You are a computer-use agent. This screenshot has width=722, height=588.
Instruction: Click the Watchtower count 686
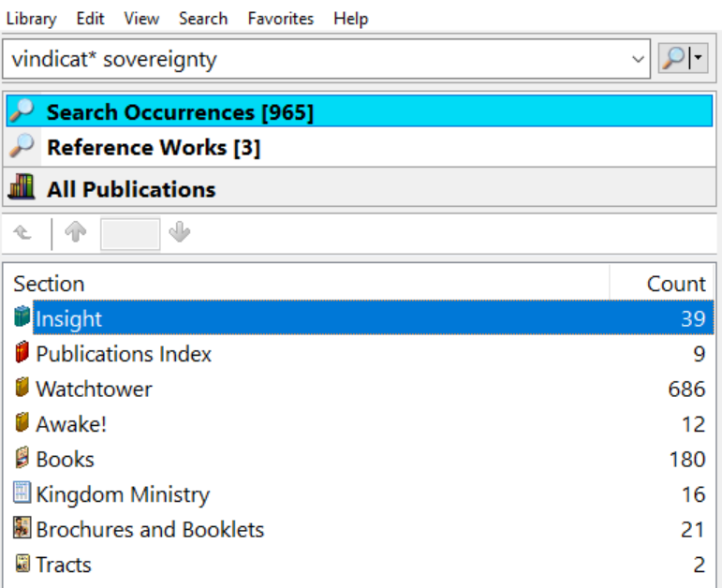[686, 390]
